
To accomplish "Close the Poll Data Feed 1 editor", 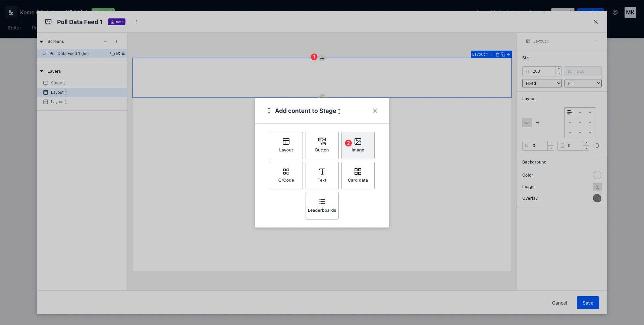I will 596,22.
